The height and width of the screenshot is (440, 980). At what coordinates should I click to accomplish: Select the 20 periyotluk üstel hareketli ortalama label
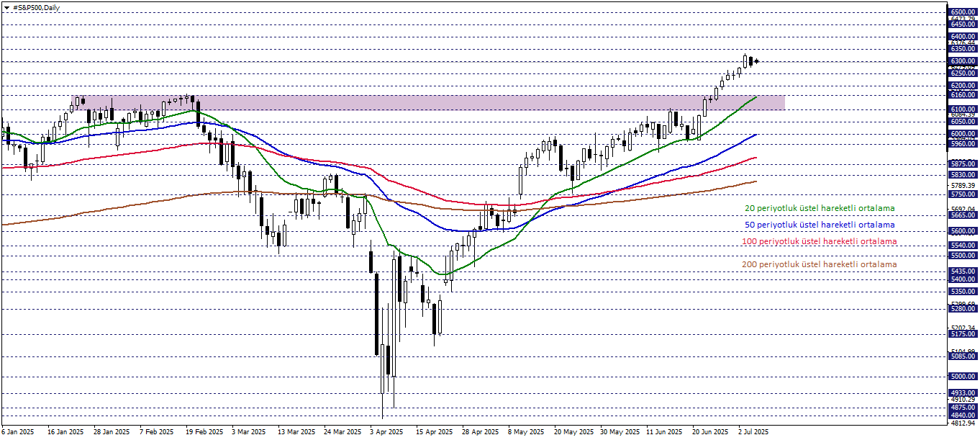coord(820,208)
